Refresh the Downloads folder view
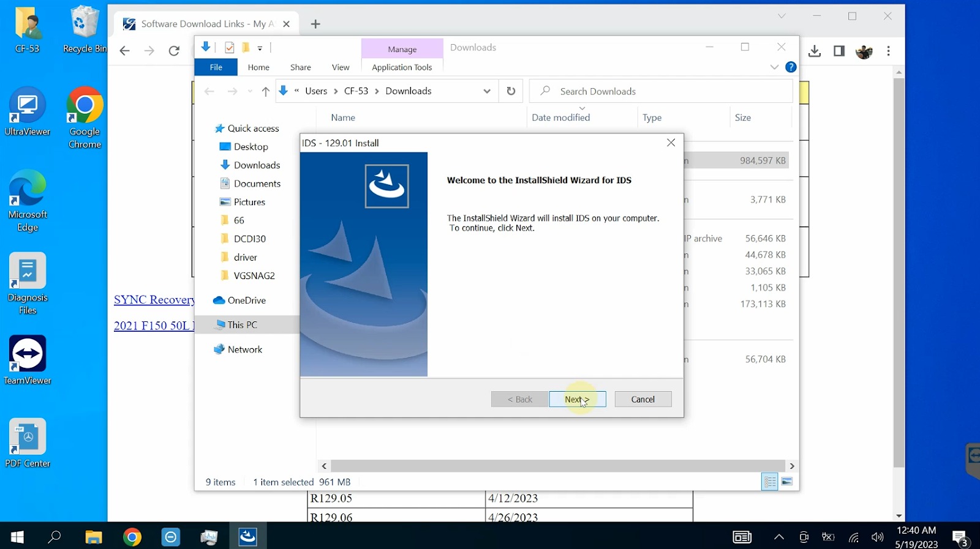980x549 pixels. coord(511,91)
